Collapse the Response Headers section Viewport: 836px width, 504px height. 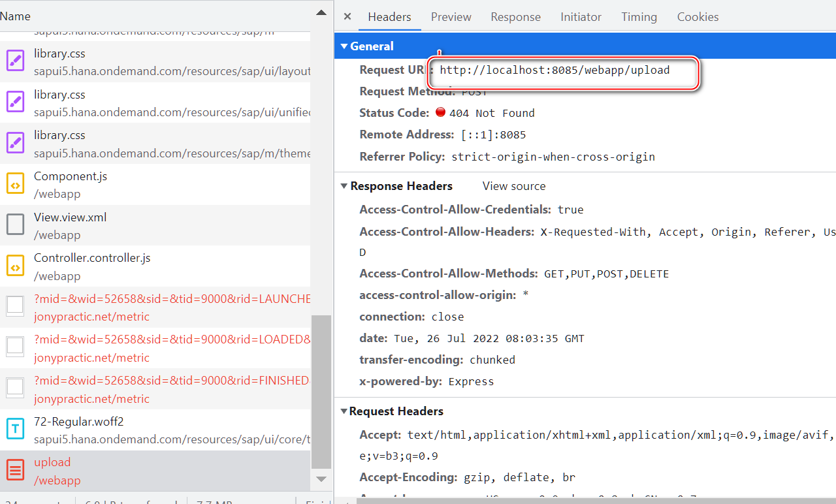click(344, 186)
